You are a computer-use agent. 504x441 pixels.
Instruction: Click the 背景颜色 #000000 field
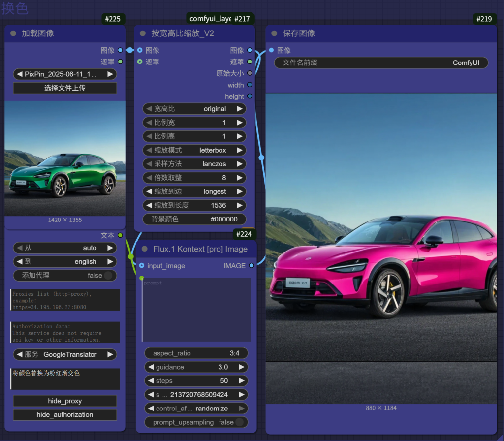coord(194,219)
